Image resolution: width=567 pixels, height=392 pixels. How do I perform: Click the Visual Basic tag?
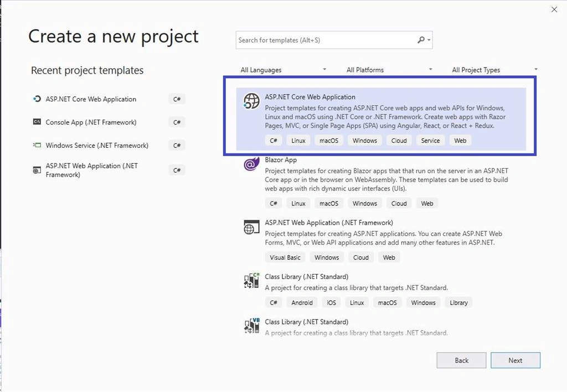(x=285, y=257)
